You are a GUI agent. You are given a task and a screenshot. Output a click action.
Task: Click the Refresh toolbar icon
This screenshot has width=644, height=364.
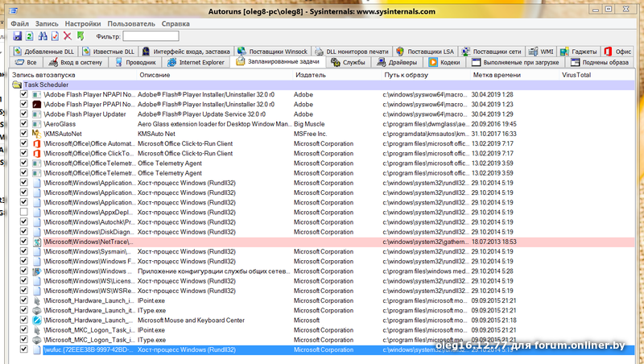coord(29,36)
